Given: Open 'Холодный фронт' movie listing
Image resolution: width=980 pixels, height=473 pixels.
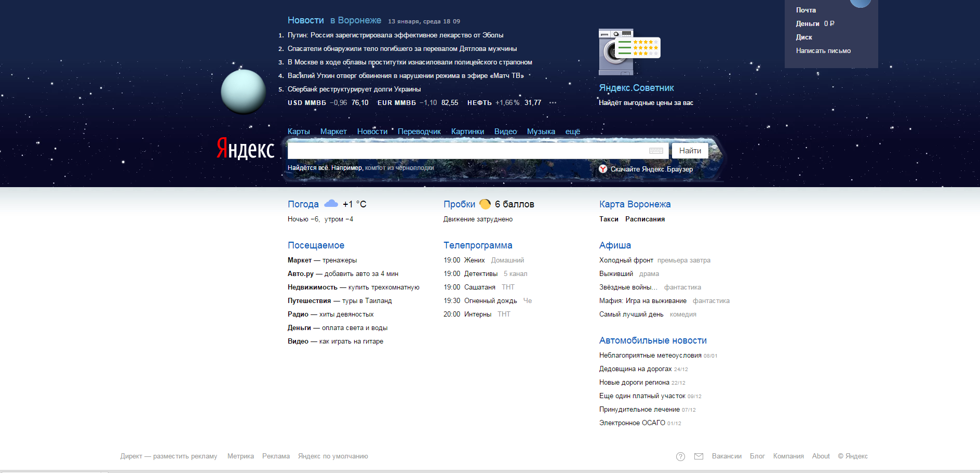Looking at the screenshot, I should (x=626, y=260).
